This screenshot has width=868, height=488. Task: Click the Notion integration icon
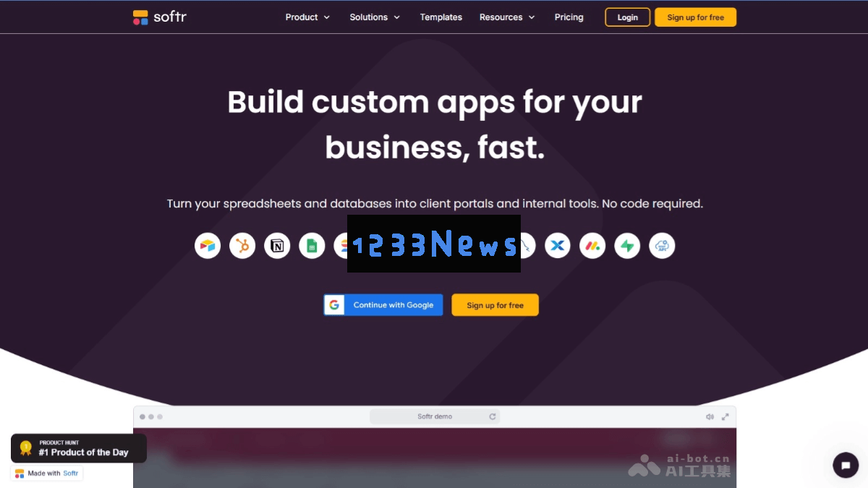click(277, 246)
